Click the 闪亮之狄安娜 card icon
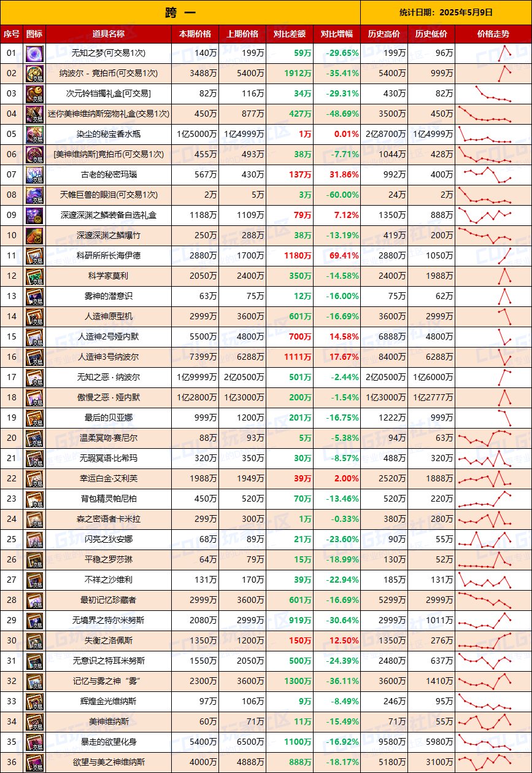Image resolution: width=532 pixels, height=773 pixels. point(34,540)
